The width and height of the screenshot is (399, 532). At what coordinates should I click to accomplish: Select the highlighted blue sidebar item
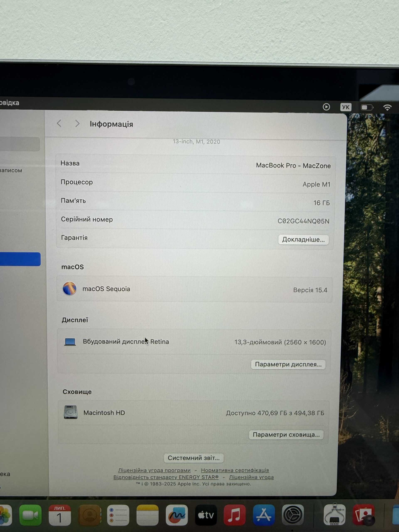coord(20,259)
